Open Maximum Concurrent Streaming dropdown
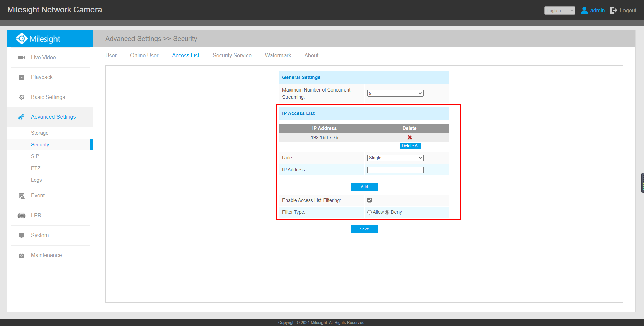The image size is (644, 326). [x=395, y=93]
